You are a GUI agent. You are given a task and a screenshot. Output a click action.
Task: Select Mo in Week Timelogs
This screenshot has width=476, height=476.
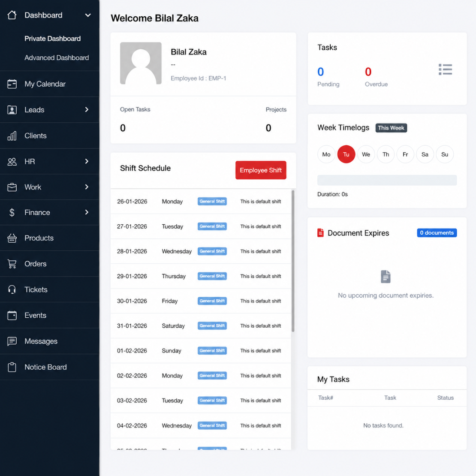326,154
